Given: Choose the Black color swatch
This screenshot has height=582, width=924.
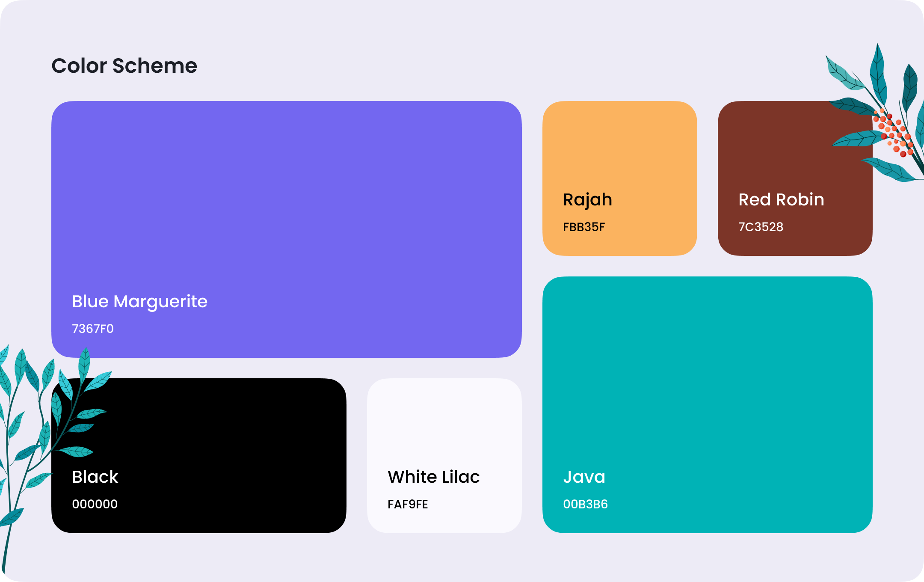Looking at the screenshot, I should tap(199, 456).
